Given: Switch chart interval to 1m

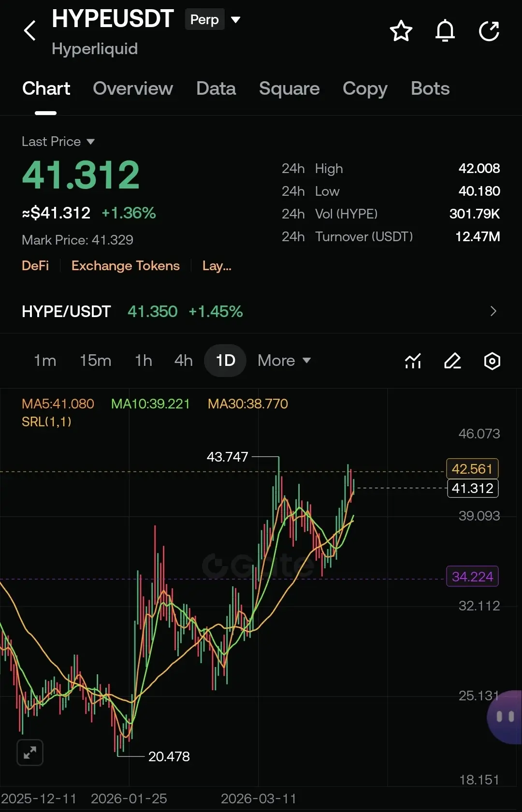Looking at the screenshot, I should coord(45,361).
